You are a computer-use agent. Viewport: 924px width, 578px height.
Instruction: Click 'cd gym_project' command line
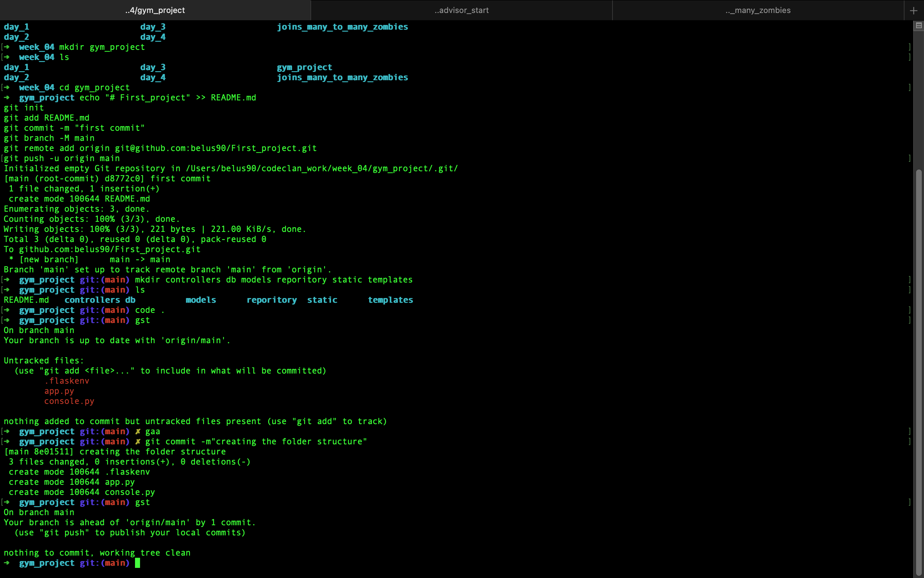tap(94, 87)
